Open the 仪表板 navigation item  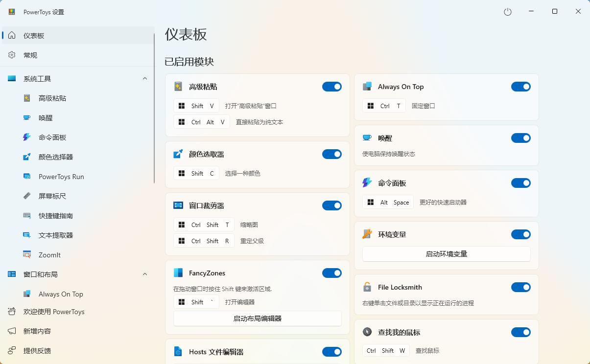pos(78,36)
